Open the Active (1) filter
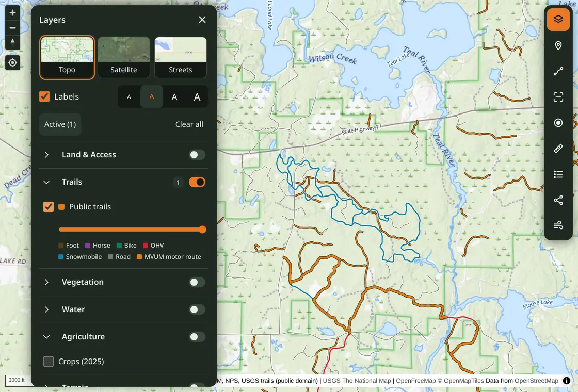578x392 pixels. point(60,124)
